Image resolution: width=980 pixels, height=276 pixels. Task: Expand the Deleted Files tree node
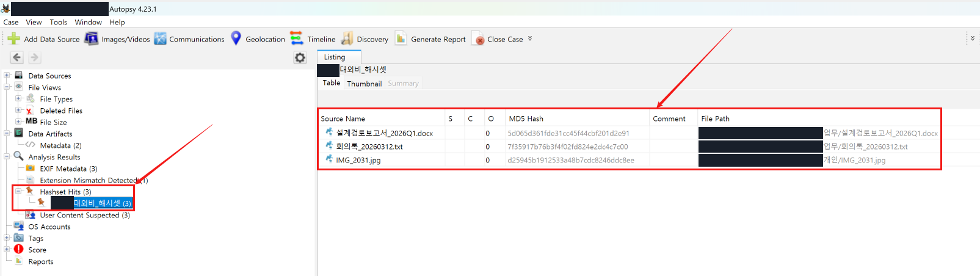click(19, 111)
